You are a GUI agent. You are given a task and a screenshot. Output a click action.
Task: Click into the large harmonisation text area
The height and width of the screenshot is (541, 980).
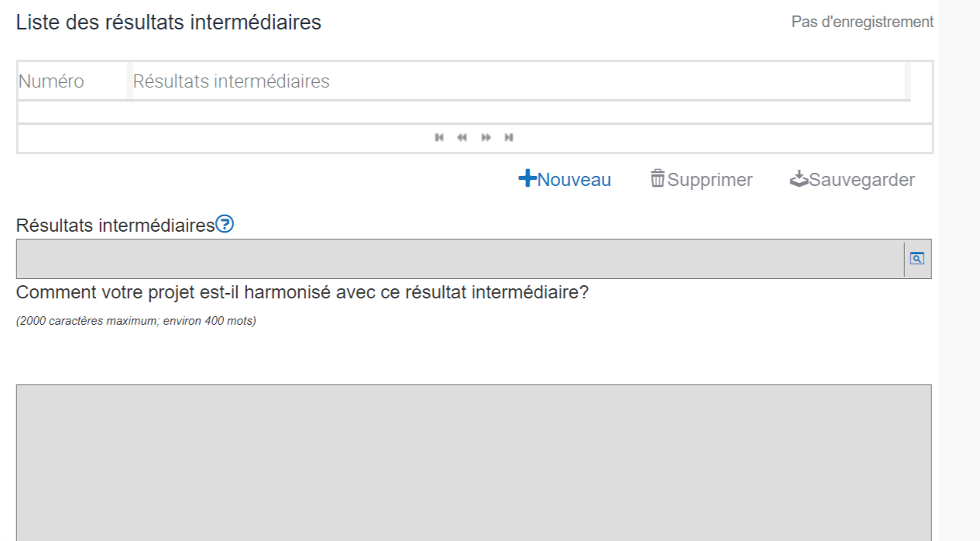[x=473, y=462]
